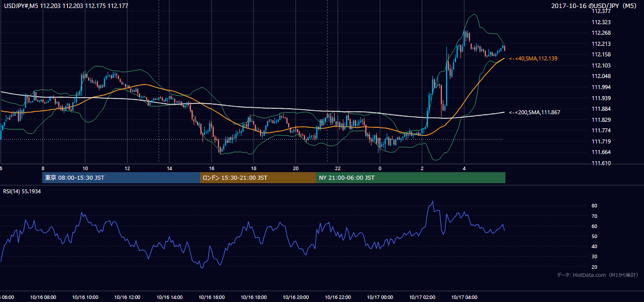The image size is (644, 302).
Task: Click the 10/16 08:00 date label
Action: tap(43, 297)
